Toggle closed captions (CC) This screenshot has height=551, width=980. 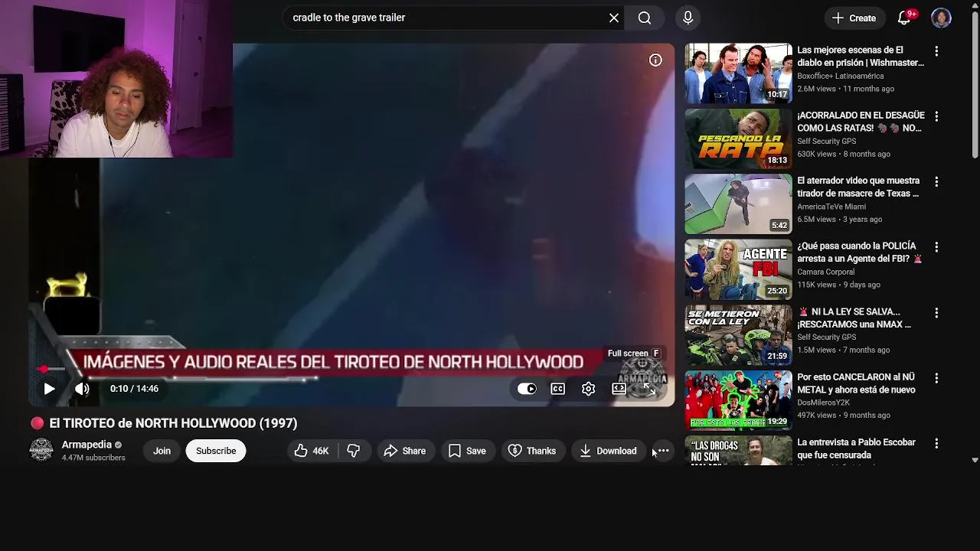point(558,389)
